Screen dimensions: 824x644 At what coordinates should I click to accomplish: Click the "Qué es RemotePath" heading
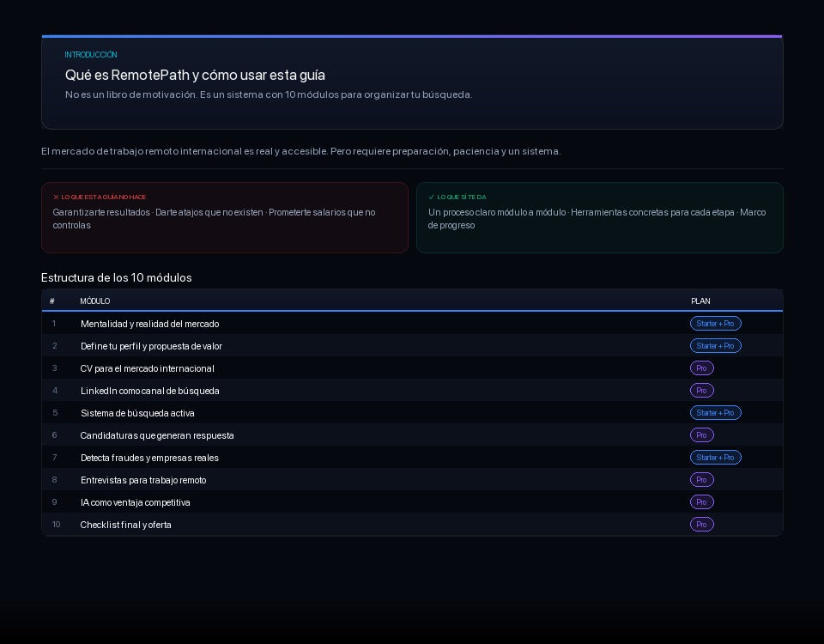[195, 76]
